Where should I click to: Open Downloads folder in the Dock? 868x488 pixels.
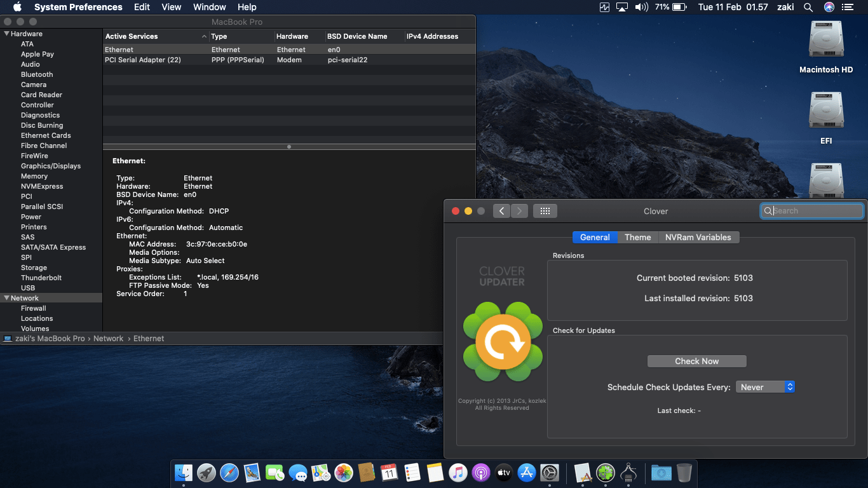[x=661, y=472]
